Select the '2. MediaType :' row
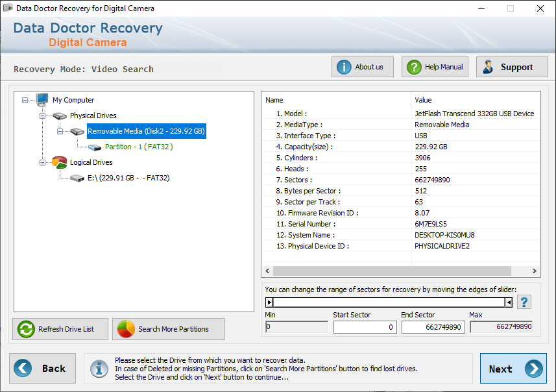 click(x=401, y=125)
